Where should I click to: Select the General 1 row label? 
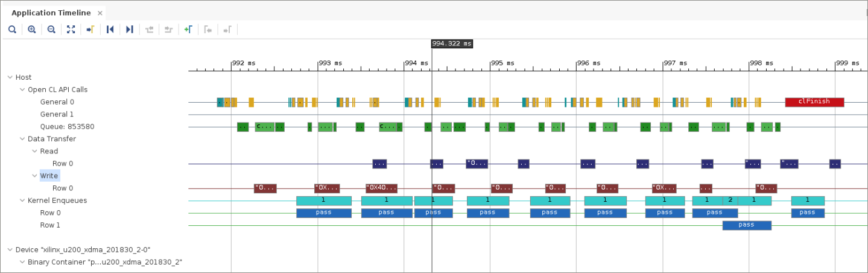pyautogui.click(x=57, y=114)
